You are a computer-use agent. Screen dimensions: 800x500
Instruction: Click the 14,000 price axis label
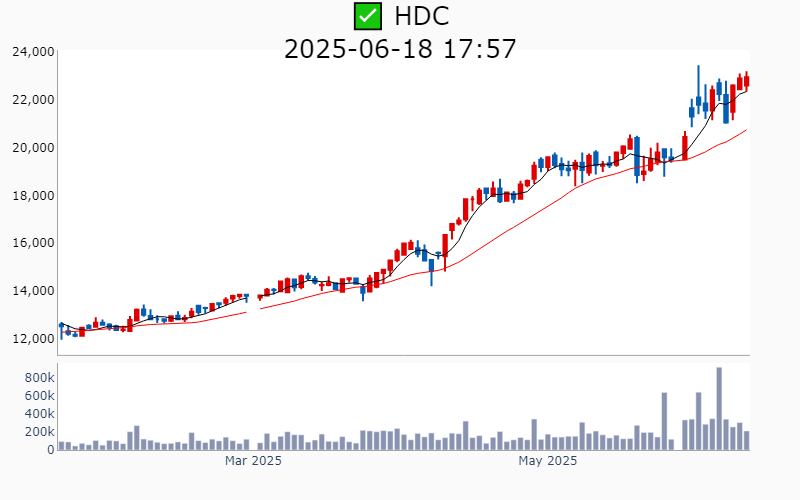33,291
